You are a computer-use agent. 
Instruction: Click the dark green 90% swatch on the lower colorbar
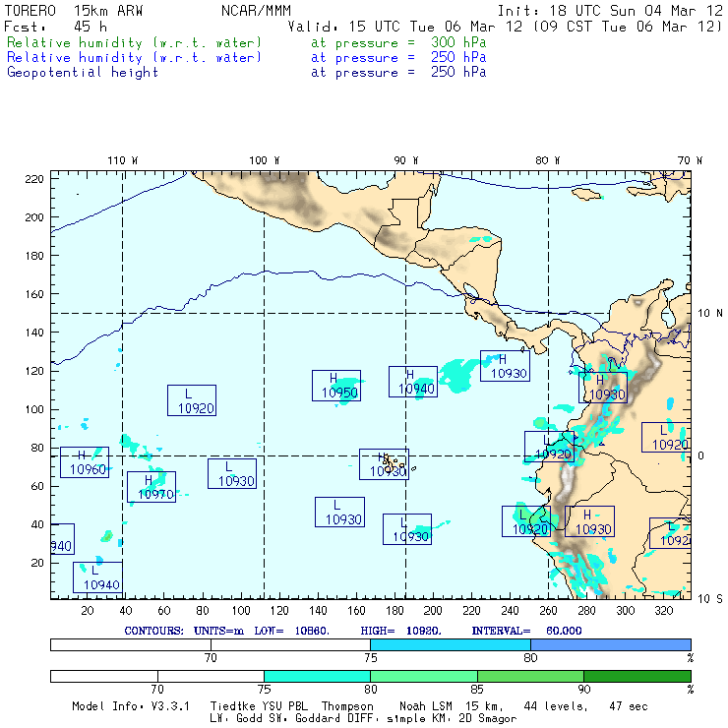pos(637,676)
